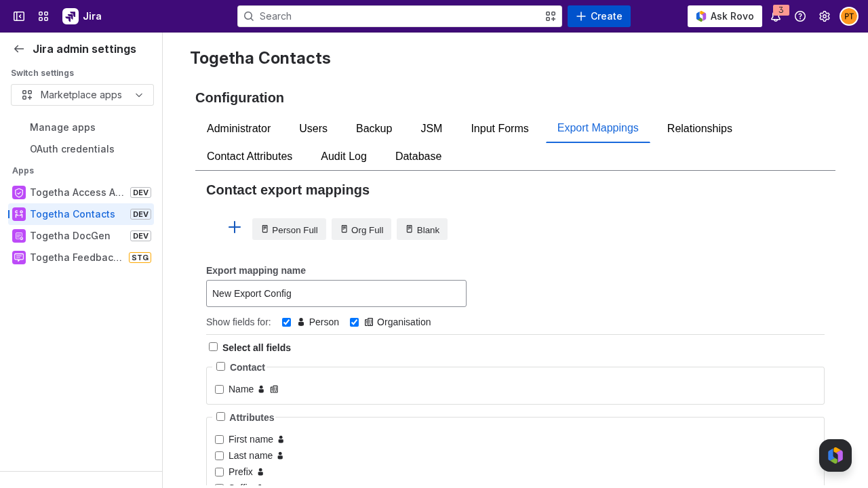
Task: Open OAuth credentials link
Action: 72,149
